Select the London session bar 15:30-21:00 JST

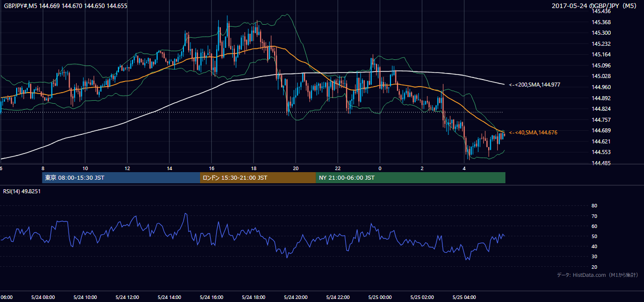click(258, 178)
